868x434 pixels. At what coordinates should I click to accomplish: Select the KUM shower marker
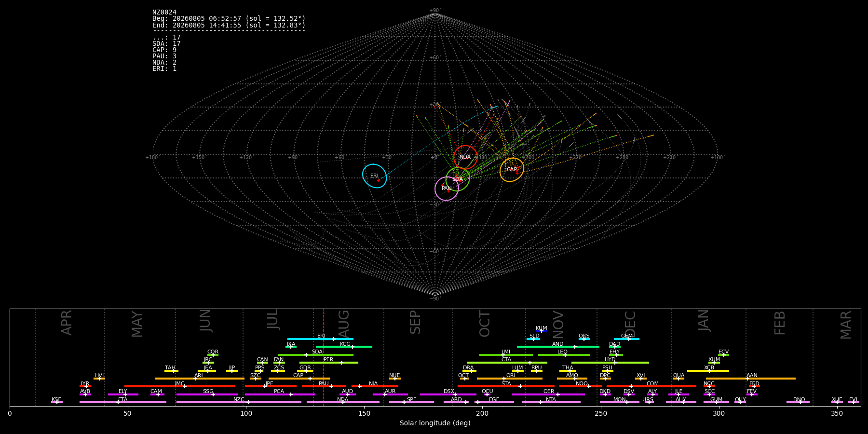tap(542, 331)
